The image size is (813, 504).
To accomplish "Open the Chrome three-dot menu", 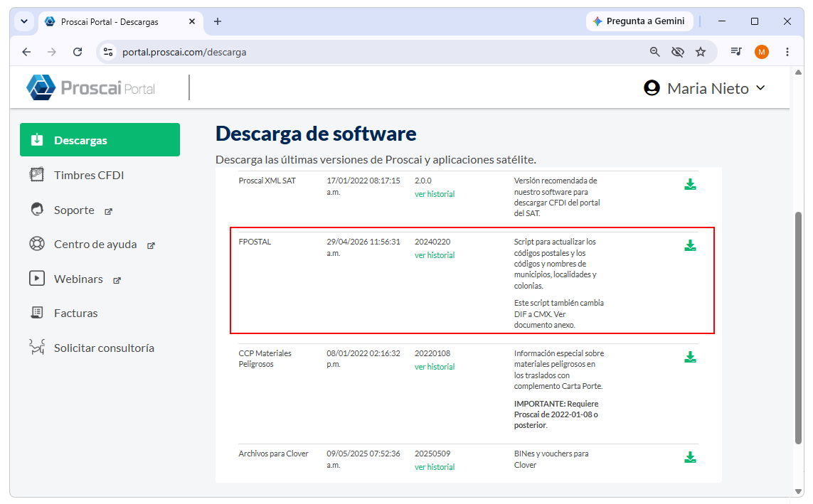I will tap(787, 52).
